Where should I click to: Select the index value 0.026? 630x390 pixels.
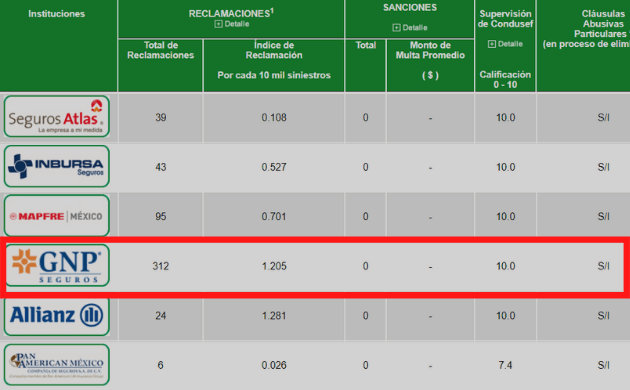tap(274, 365)
